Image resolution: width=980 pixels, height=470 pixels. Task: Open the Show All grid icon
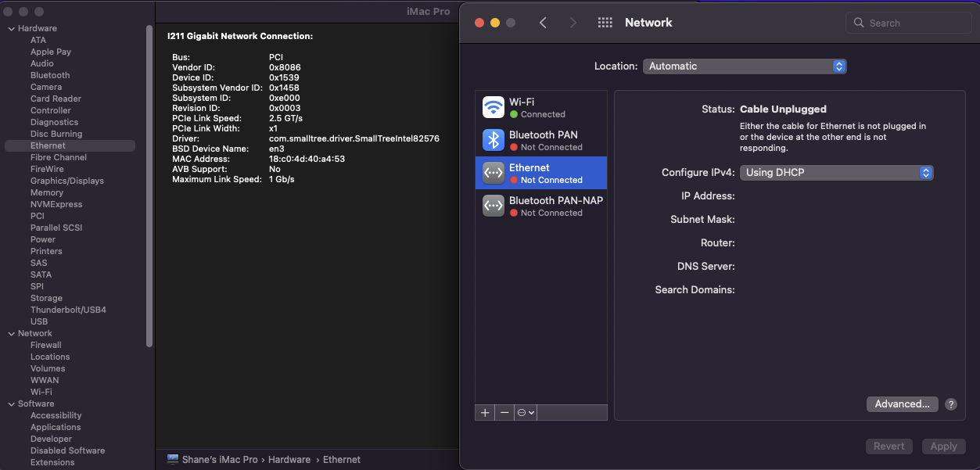click(x=605, y=23)
